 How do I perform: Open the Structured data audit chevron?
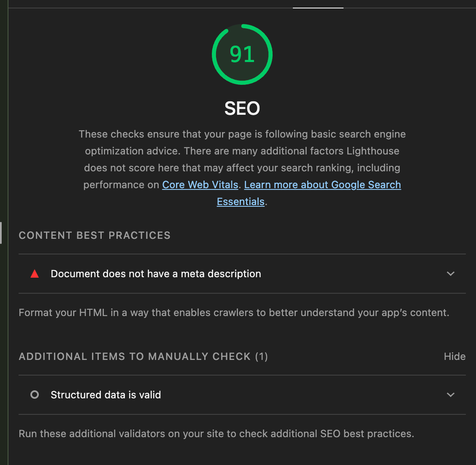[x=450, y=395]
